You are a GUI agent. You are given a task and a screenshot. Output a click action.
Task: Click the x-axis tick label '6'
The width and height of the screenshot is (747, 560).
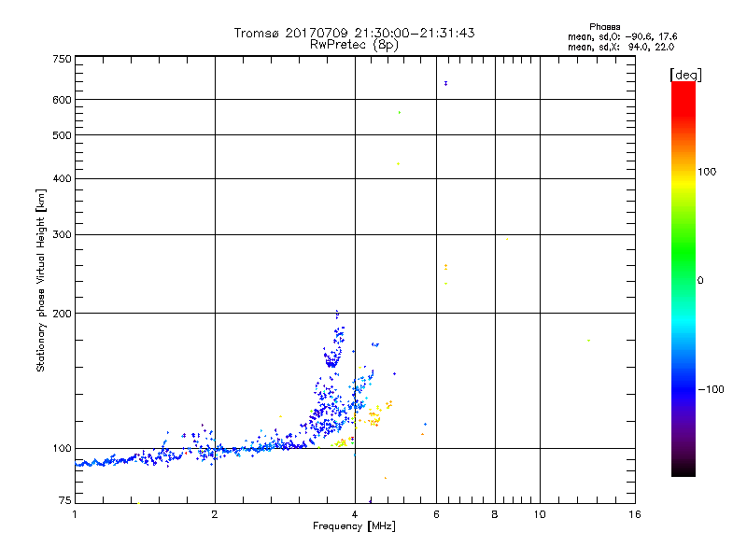(x=436, y=514)
